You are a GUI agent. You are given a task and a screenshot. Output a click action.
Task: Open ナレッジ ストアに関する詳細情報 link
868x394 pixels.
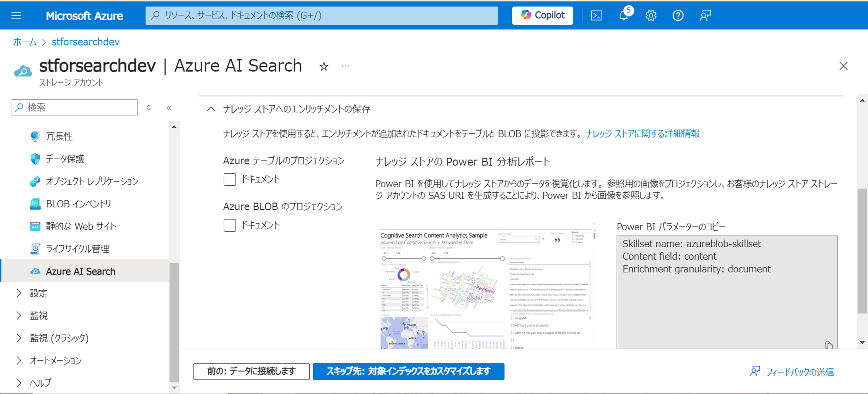[x=642, y=134]
